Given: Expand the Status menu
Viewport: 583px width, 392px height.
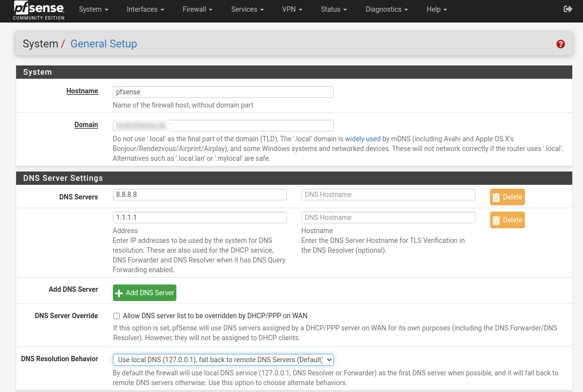Looking at the screenshot, I should [x=334, y=9].
